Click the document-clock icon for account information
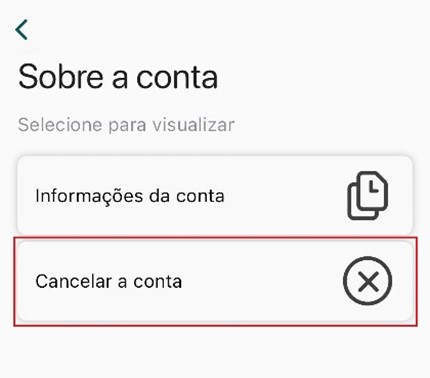This screenshot has width=430, height=378. [x=367, y=196]
